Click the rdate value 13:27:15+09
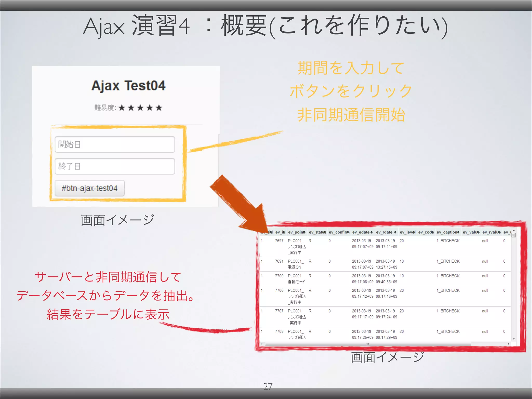The height and width of the screenshot is (399, 532). (387, 267)
